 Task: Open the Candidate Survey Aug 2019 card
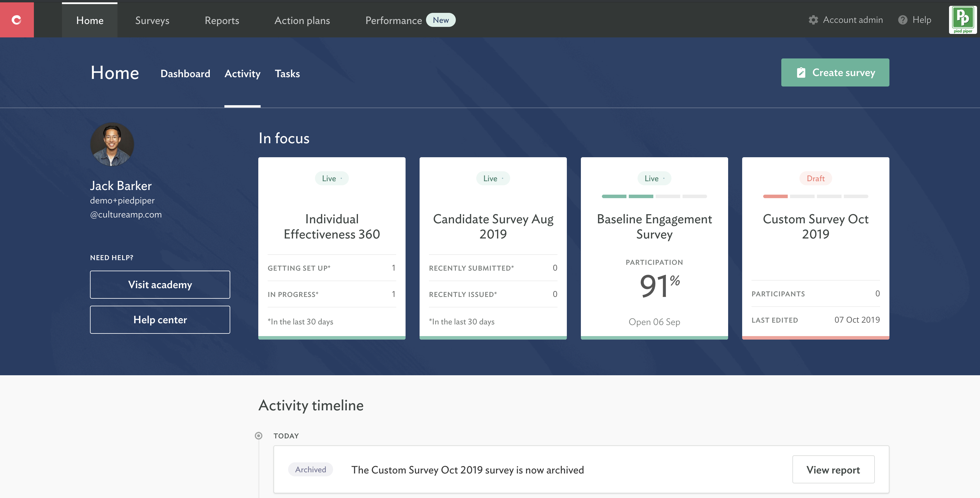[x=493, y=226]
